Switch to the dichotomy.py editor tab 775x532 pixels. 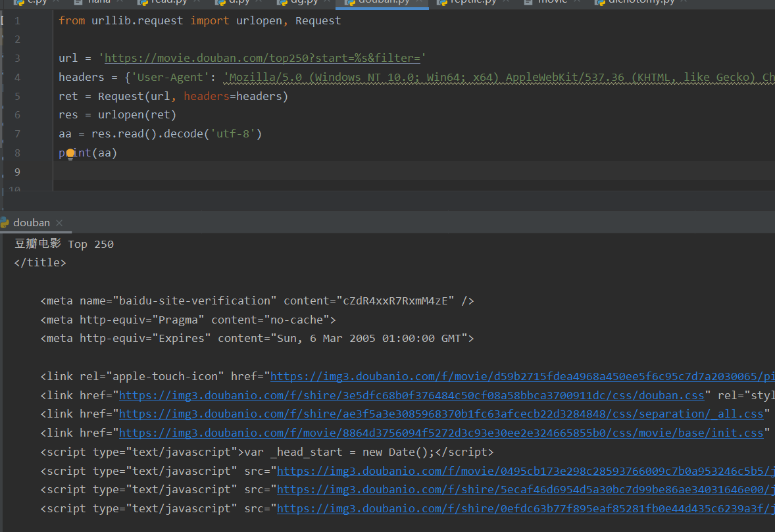[641, 3]
